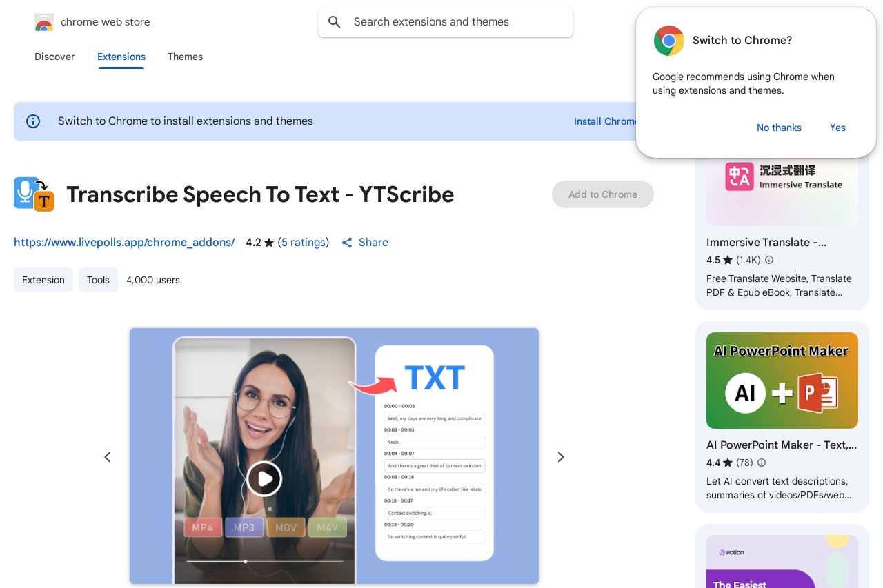Focus the Search extensions and themes field
Screen dimensions: 883x588
pos(446,22)
